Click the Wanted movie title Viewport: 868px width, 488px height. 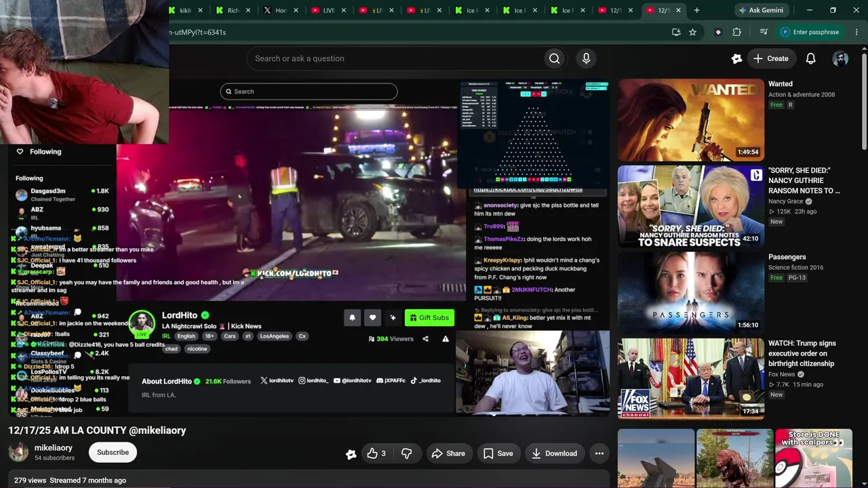[781, 84]
